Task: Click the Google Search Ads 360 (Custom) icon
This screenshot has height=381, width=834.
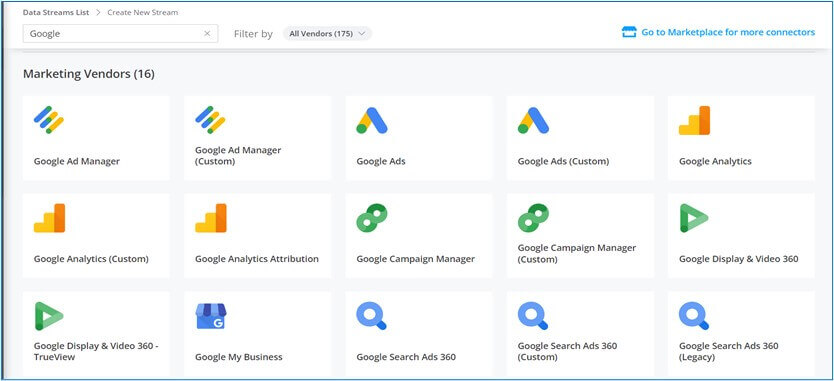Action: 533,316
